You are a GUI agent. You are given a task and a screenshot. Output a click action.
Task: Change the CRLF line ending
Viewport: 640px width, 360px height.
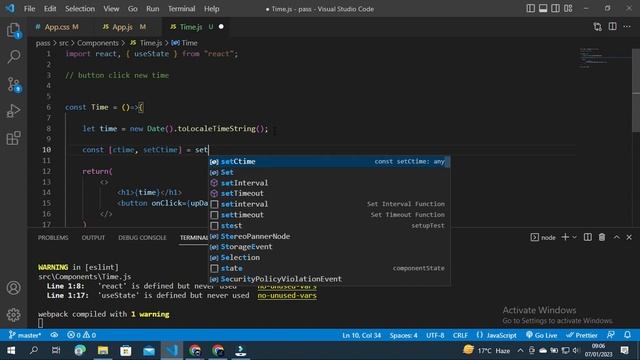[460, 335]
